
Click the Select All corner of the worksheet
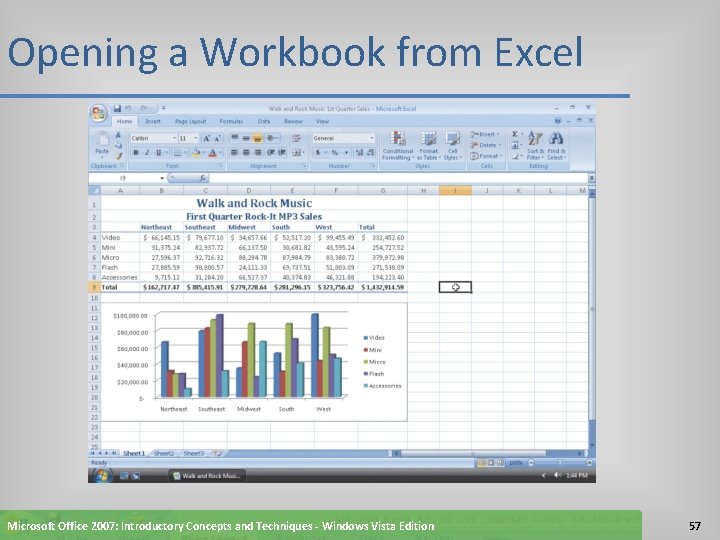94,190
